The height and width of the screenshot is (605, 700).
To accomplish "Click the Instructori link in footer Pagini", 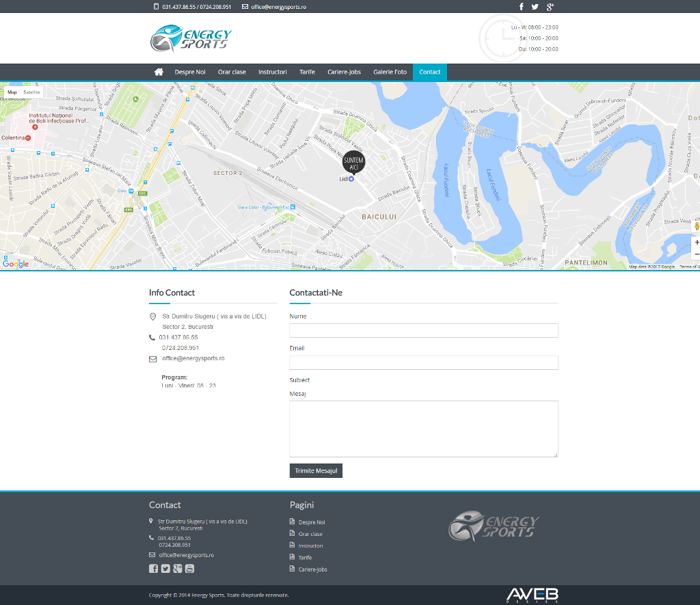I will tap(310, 546).
